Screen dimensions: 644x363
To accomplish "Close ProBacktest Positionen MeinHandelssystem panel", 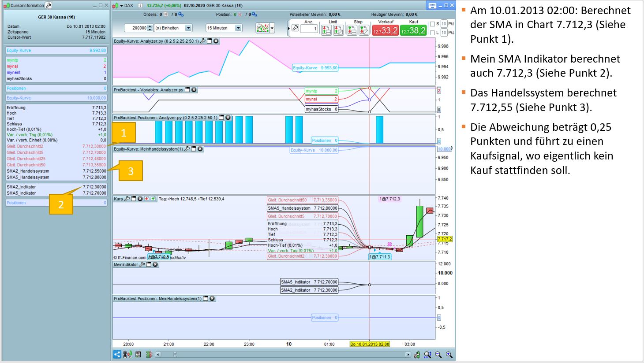I will (212, 299).
